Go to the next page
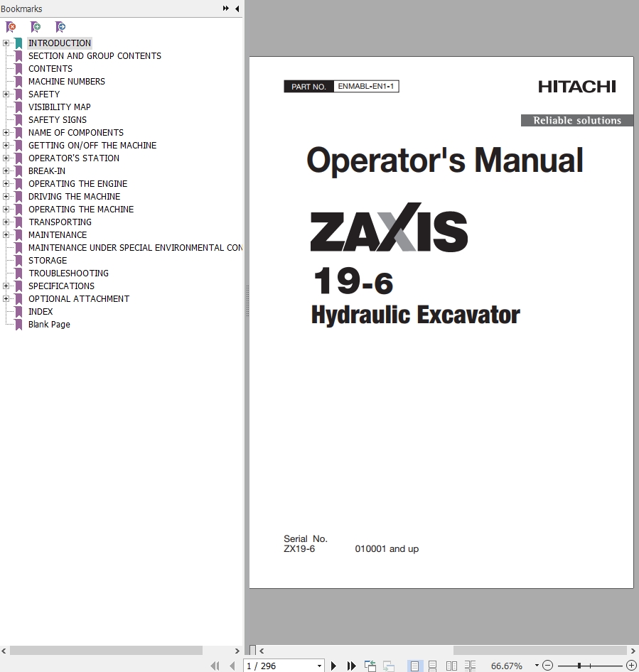Screen dimensions: 639x672 point(333,666)
